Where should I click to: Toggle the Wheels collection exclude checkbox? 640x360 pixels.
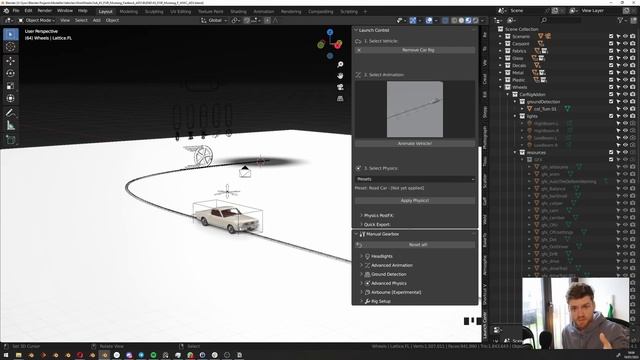coord(611,87)
